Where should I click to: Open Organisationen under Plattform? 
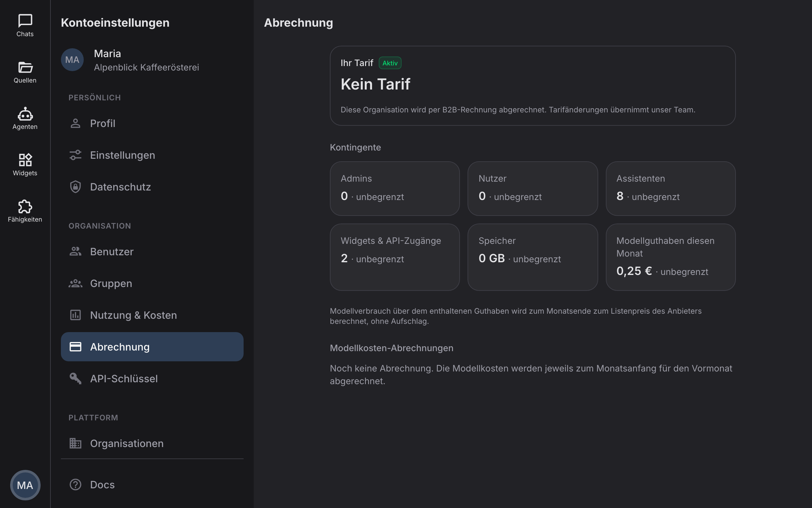coord(152,443)
